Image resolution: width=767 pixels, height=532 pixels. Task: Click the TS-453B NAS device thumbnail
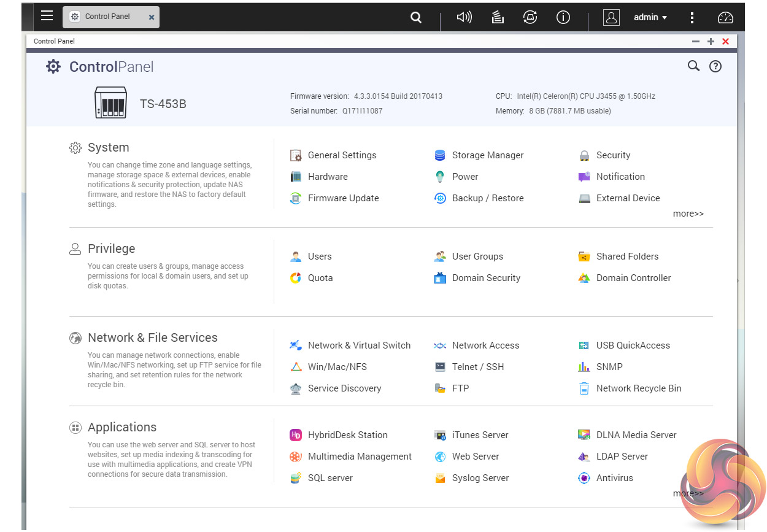click(x=110, y=102)
